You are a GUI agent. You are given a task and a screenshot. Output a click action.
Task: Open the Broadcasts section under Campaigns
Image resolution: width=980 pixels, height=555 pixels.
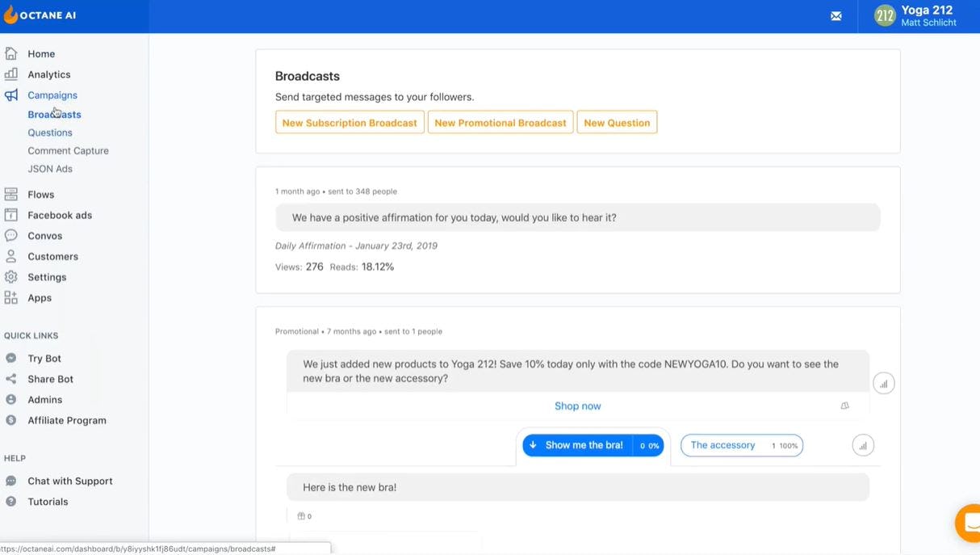pos(54,114)
